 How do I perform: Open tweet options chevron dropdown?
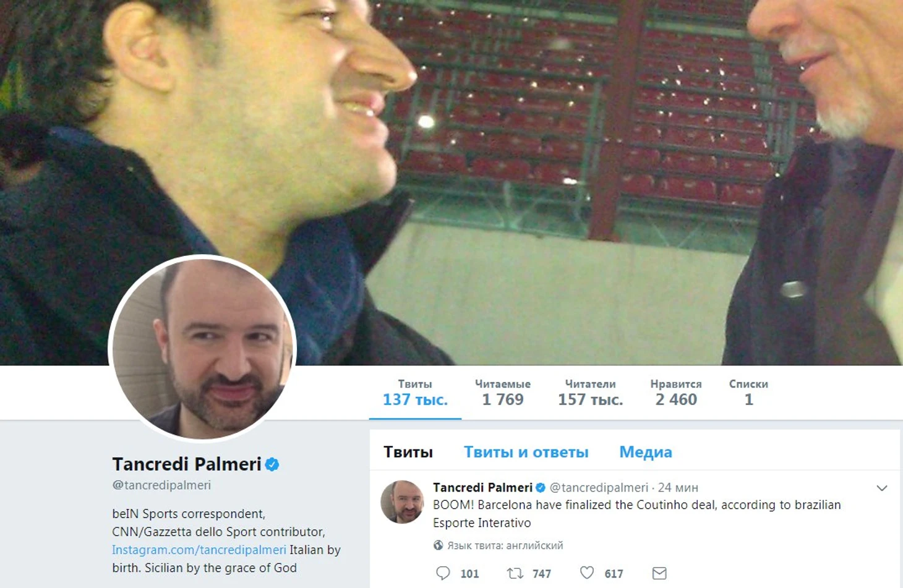pyautogui.click(x=882, y=488)
